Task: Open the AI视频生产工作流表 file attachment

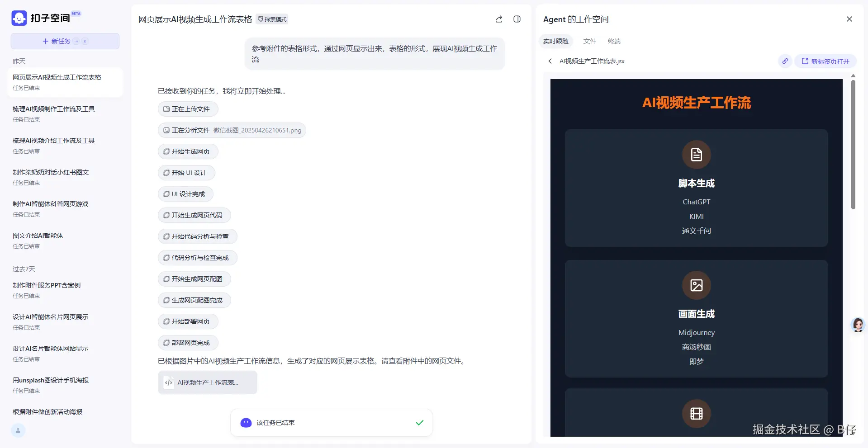Action: coord(208,382)
